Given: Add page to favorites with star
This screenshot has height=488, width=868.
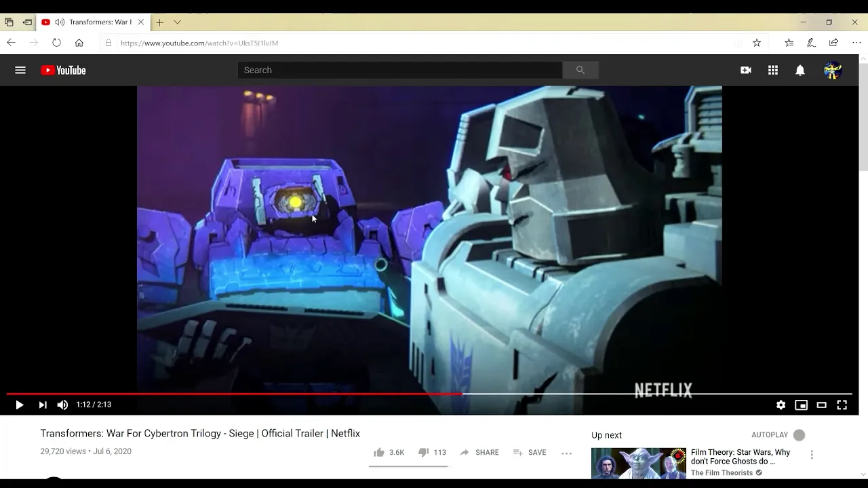Looking at the screenshot, I should [757, 43].
